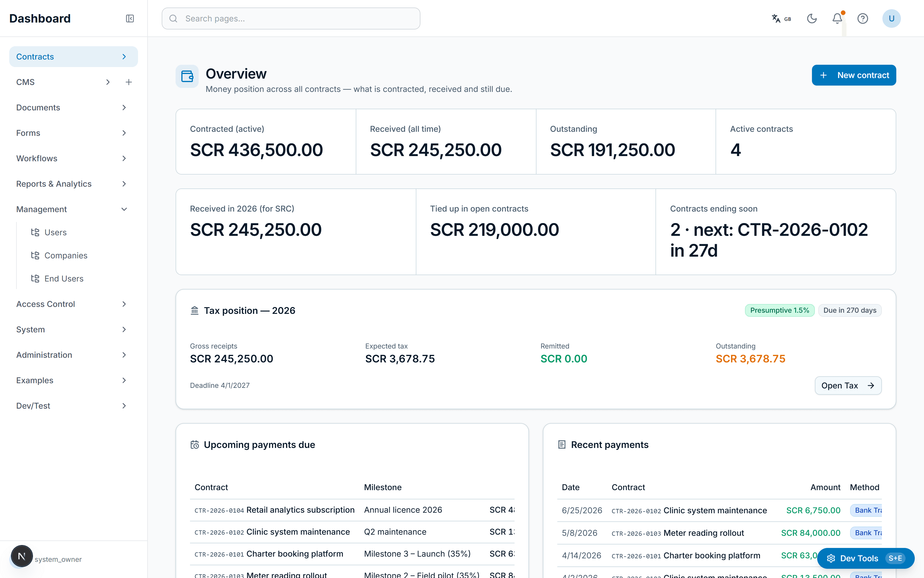The height and width of the screenshot is (578, 924).
Task: Click the 6/25/2026 payment date
Action: tap(582, 511)
